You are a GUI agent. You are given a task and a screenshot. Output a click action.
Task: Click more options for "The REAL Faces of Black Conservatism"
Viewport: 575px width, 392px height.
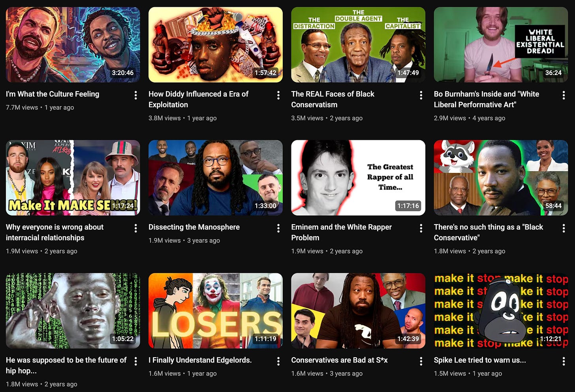pos(421,95)
